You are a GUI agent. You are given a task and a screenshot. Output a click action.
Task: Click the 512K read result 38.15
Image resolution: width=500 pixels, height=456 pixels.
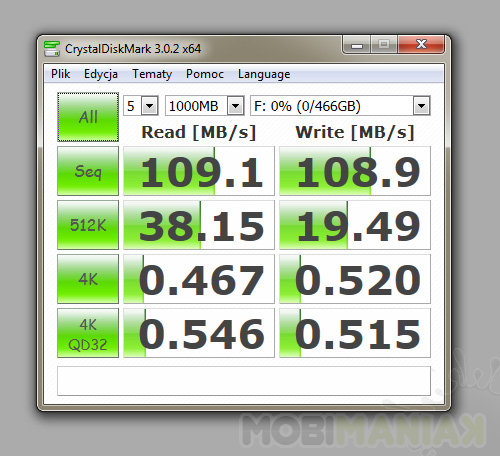199,225
